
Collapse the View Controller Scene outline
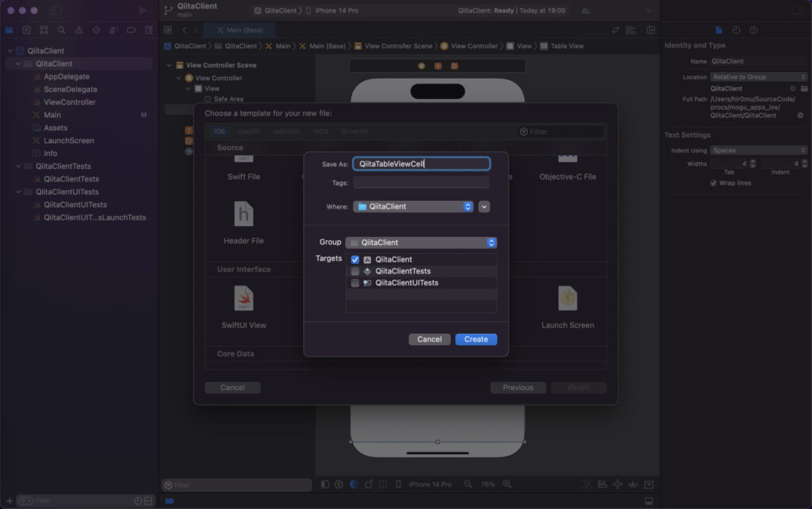[x=170, y=65]
